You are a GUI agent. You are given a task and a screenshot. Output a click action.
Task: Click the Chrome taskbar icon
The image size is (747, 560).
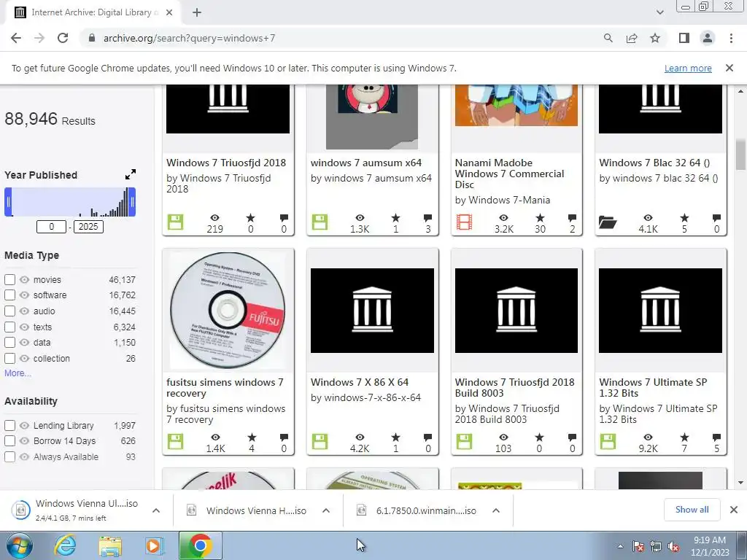200,545
